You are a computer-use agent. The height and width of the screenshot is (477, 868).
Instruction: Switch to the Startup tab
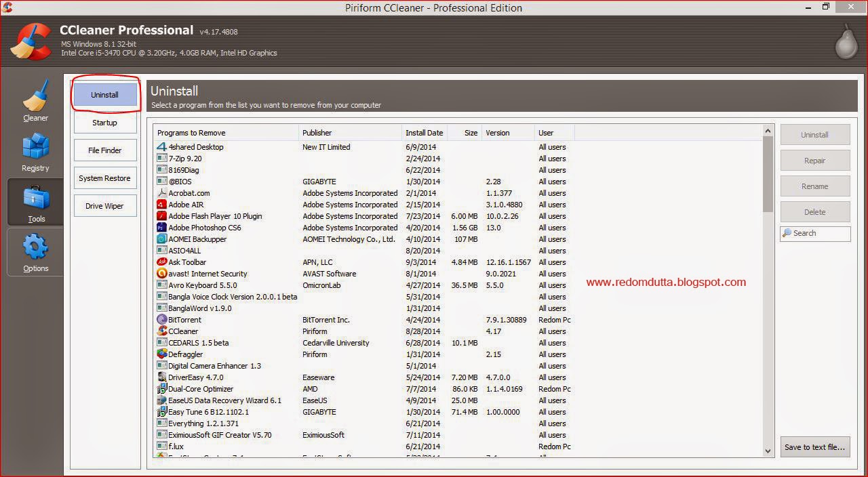pos(105,123)
